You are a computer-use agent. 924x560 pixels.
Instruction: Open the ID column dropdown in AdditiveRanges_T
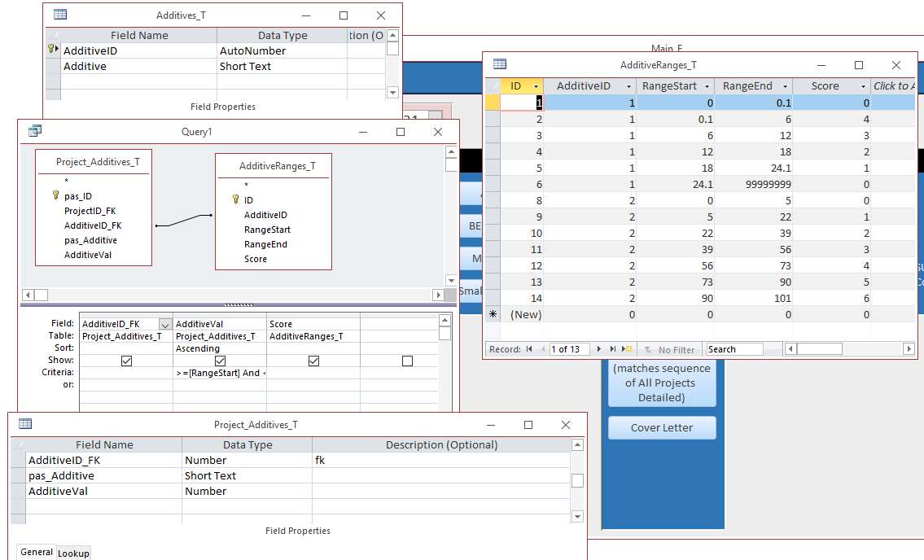coord(536,86)
